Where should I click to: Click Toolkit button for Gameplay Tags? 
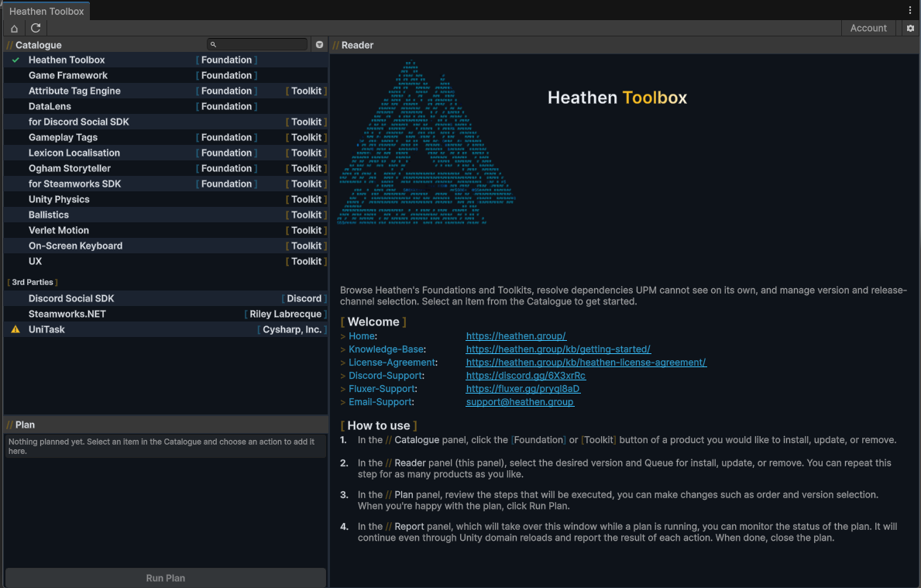306,137
